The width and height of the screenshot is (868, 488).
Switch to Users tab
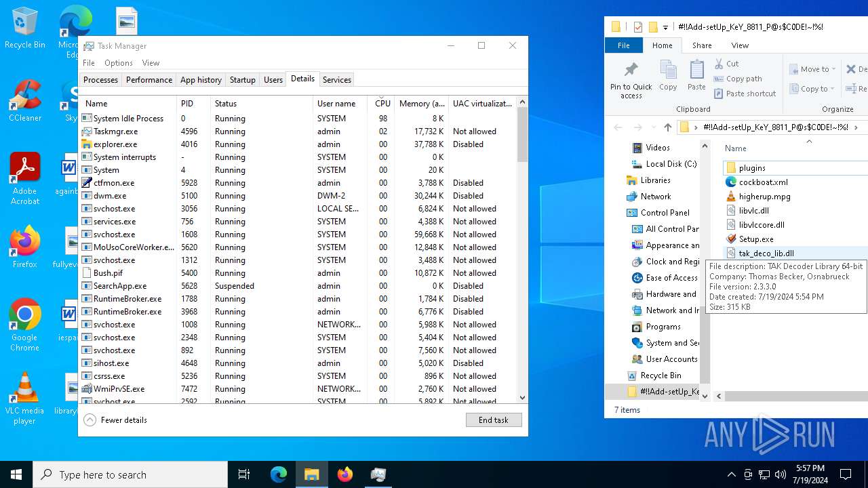pyautogui.click(x=273, y=79)
